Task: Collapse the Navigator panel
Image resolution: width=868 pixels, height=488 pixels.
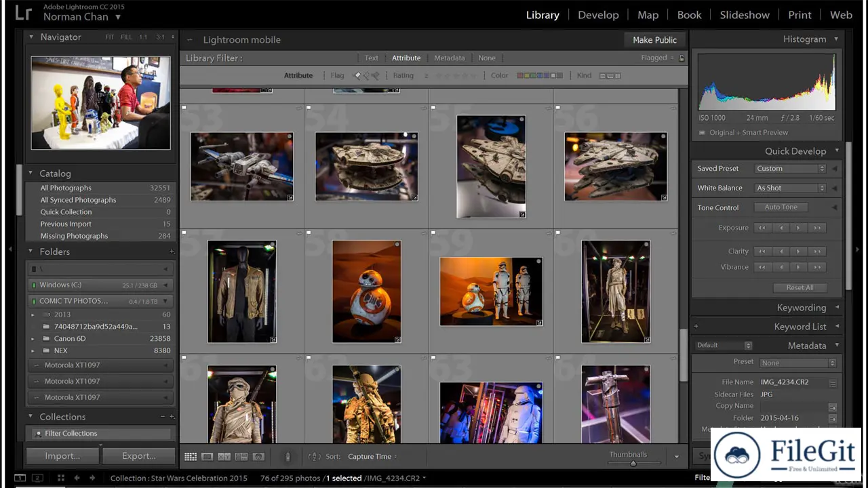Action: click(x=31, y=37)
